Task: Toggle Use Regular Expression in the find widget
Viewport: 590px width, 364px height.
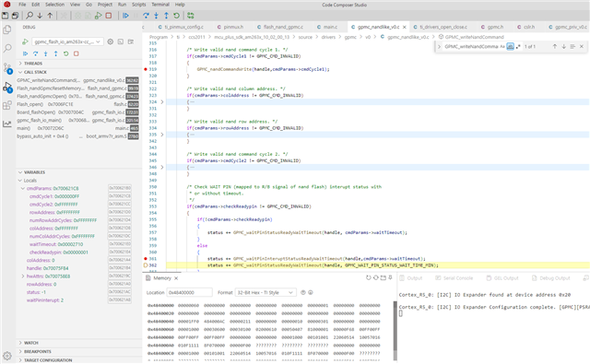Action: pyautogui.click(x=518, y=47)
